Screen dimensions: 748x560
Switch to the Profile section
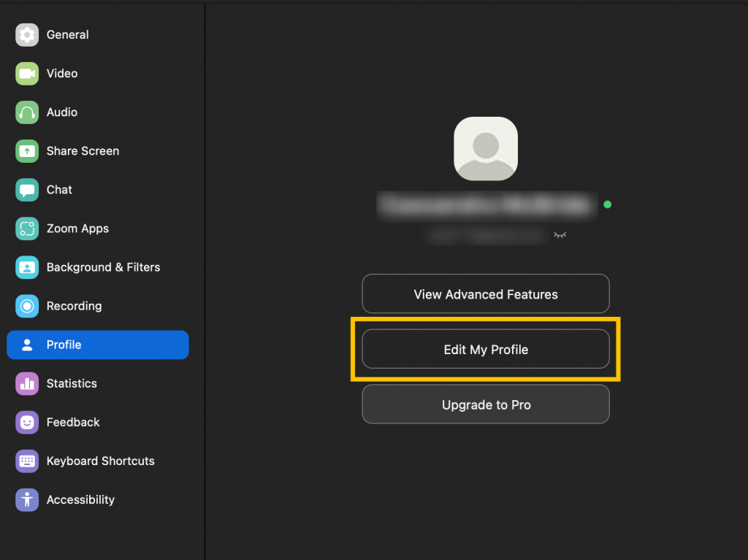97,344
